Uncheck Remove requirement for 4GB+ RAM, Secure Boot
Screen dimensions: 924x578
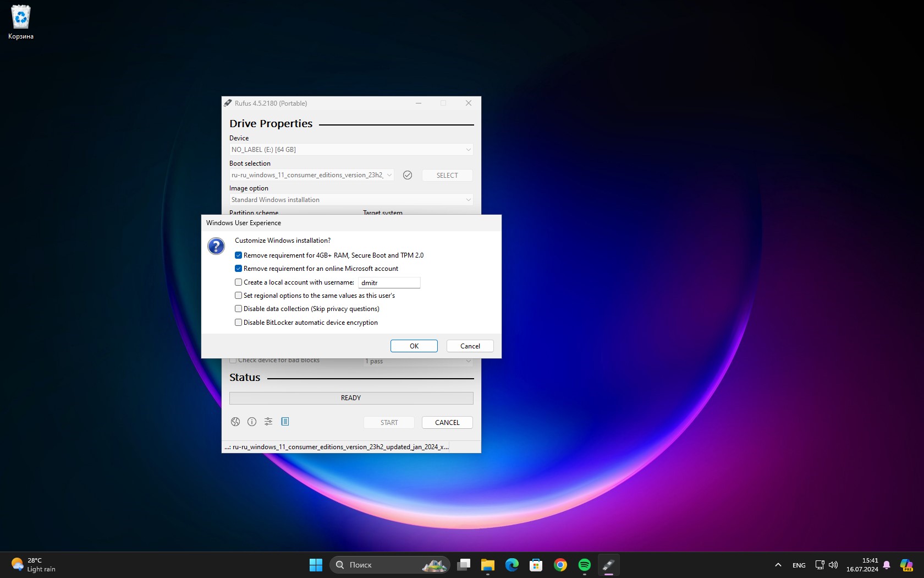[x=238, y=255]
